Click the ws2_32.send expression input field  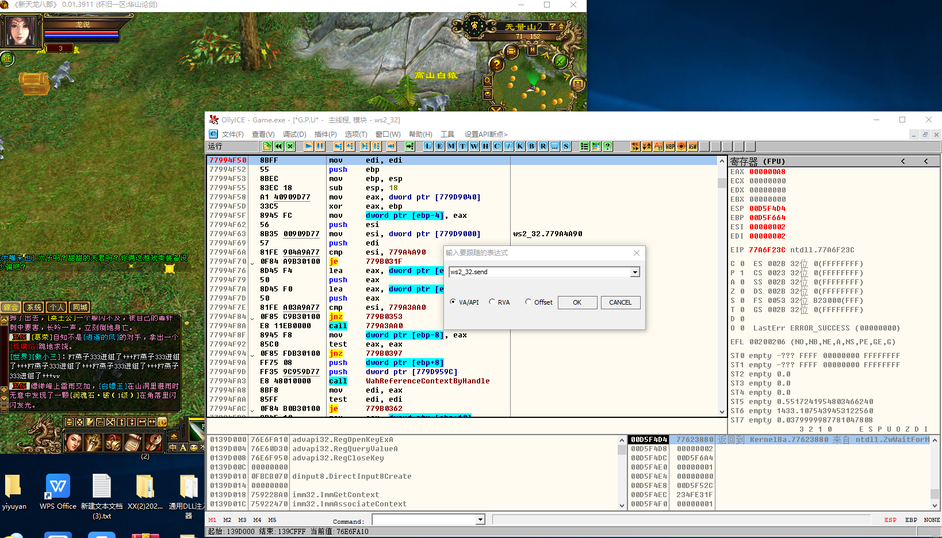click(x=539, y=272)
